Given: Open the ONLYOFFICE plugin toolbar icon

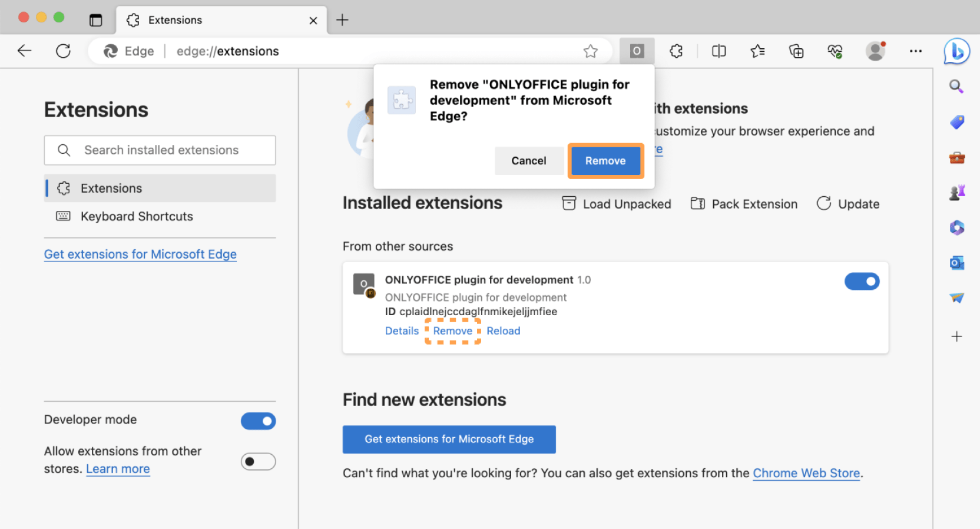Looking at the screenshot, I should [637, 51].
